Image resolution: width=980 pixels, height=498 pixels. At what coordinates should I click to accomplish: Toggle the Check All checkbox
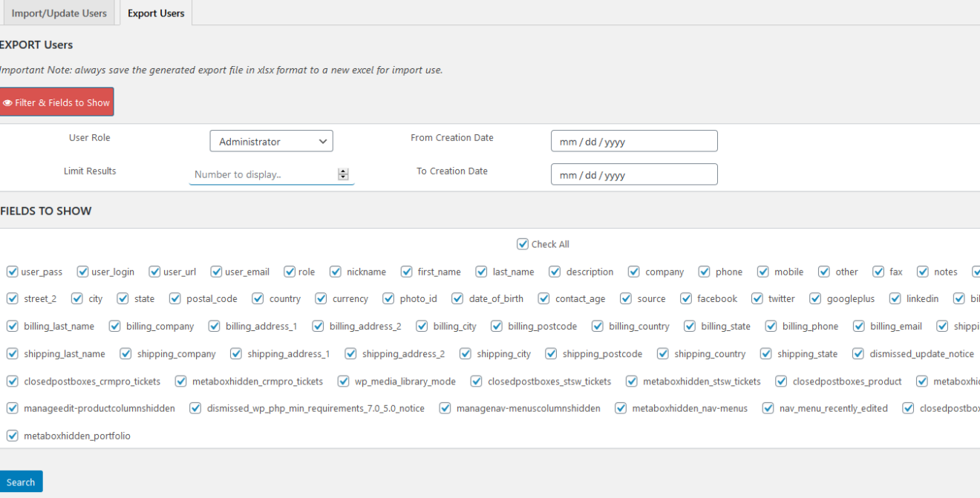523,243
